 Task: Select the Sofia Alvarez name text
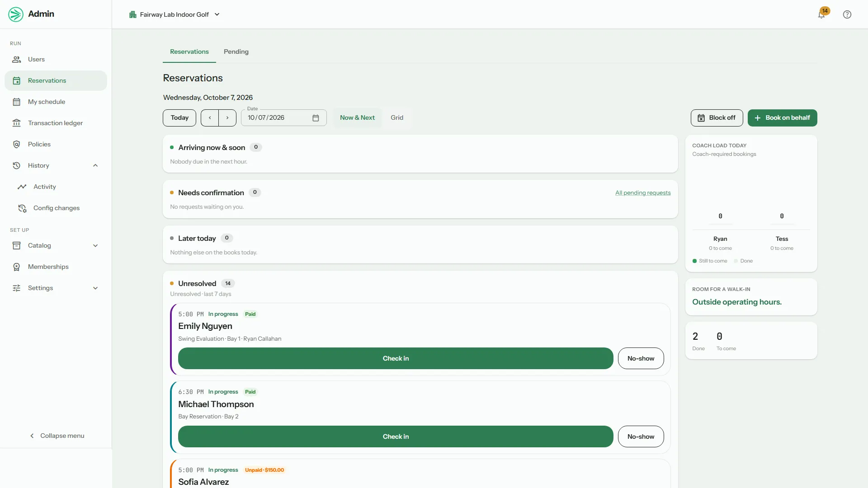pos(203,482)
